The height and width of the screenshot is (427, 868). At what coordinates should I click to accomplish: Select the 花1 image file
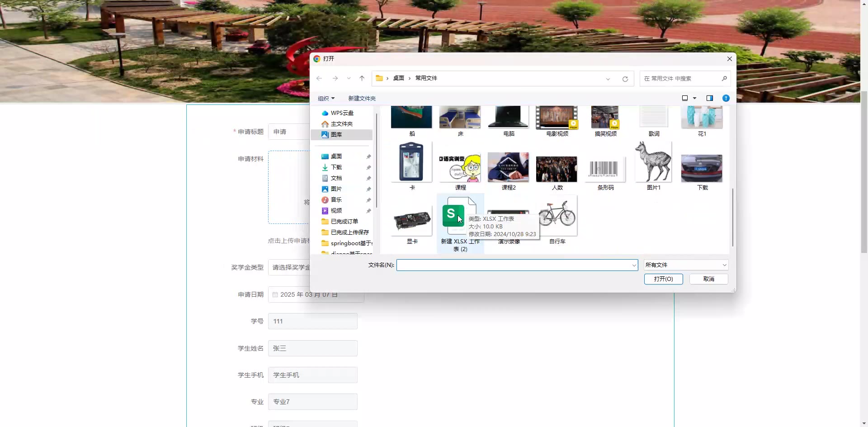click(702, 121)
